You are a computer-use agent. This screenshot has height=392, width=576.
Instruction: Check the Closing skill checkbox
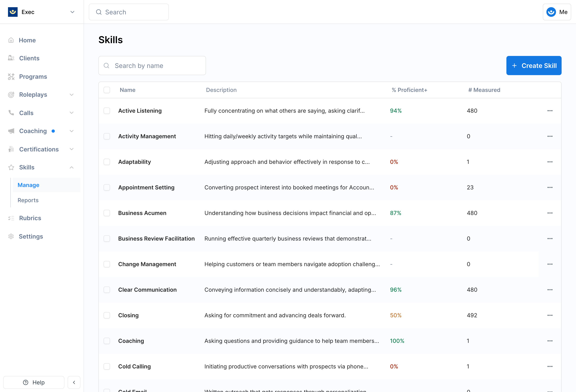point(107,315)
